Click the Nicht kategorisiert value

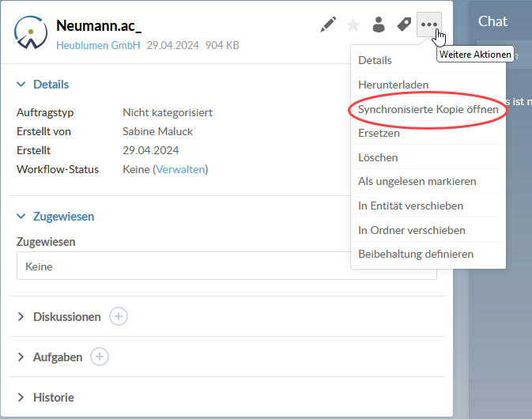(x=168, y=112)
